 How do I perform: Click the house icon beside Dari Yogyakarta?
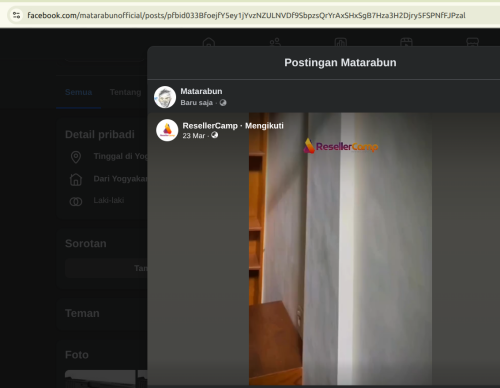coord(76,179)
